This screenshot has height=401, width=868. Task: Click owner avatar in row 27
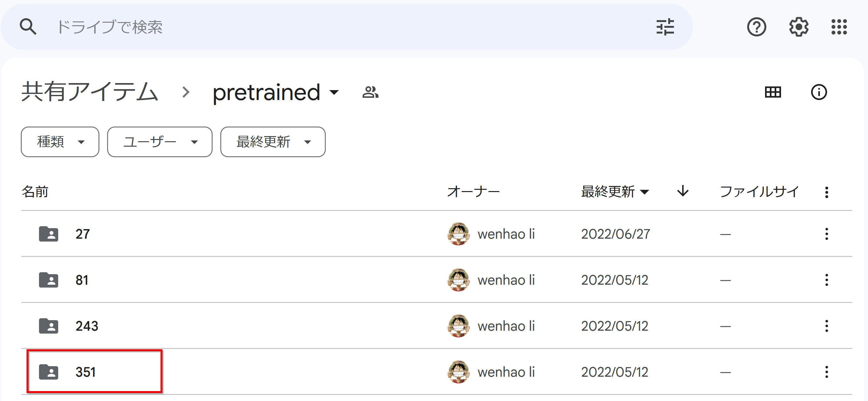pos(458,234)
